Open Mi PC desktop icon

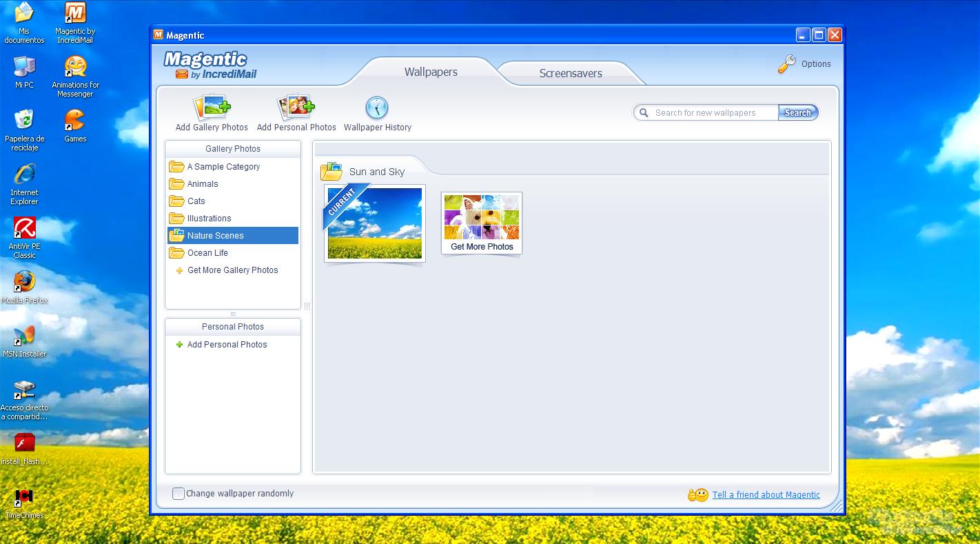click(x=24, y=72)
